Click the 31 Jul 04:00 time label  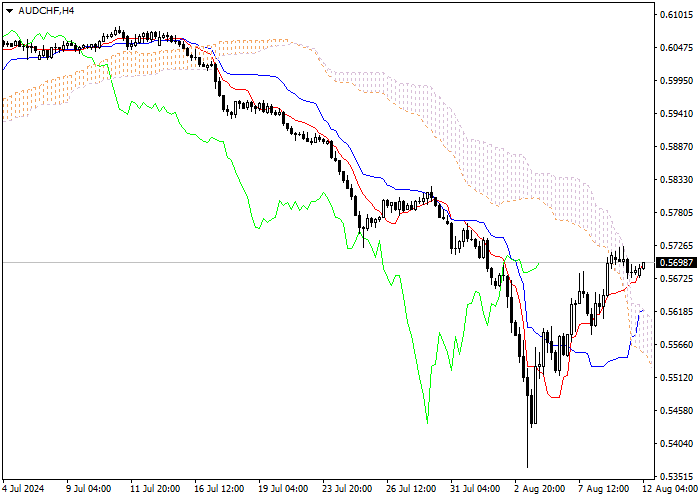coord(475,489)
